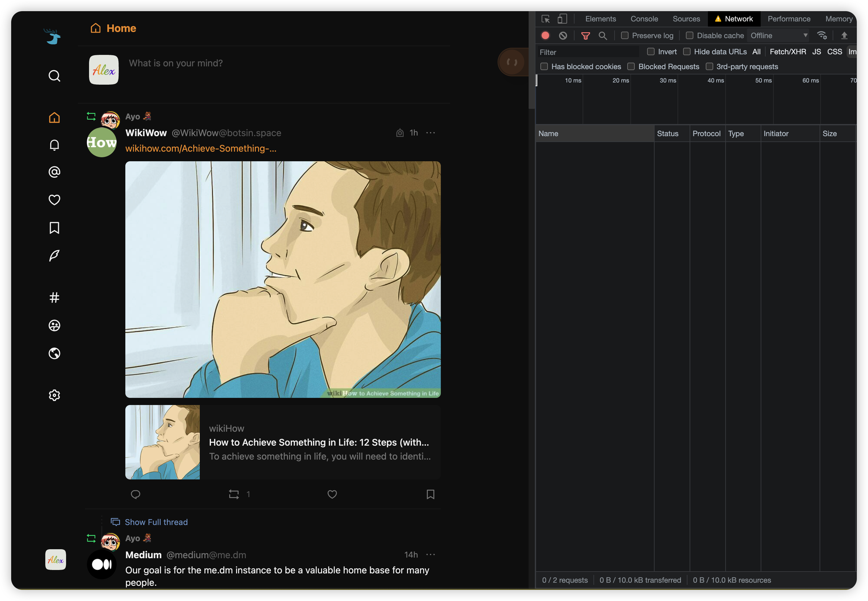
Task: Open the Offline throttling dropdown
Action: [779, 35]
